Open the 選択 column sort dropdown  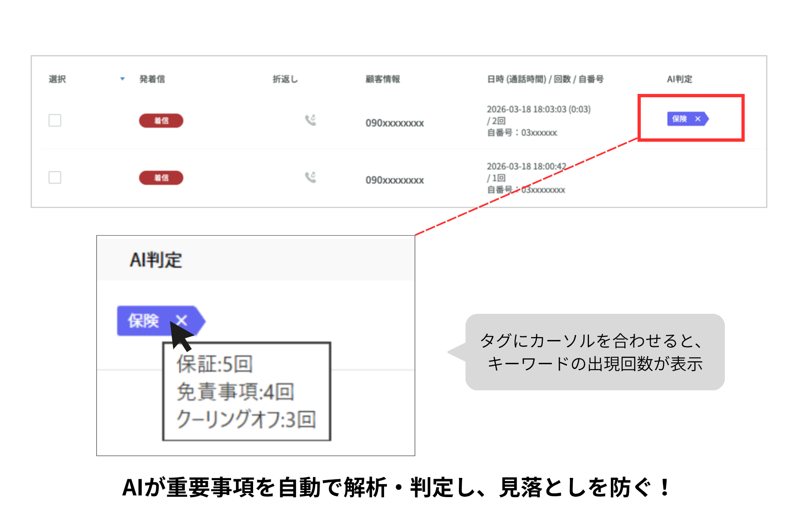tap(122, 79)
